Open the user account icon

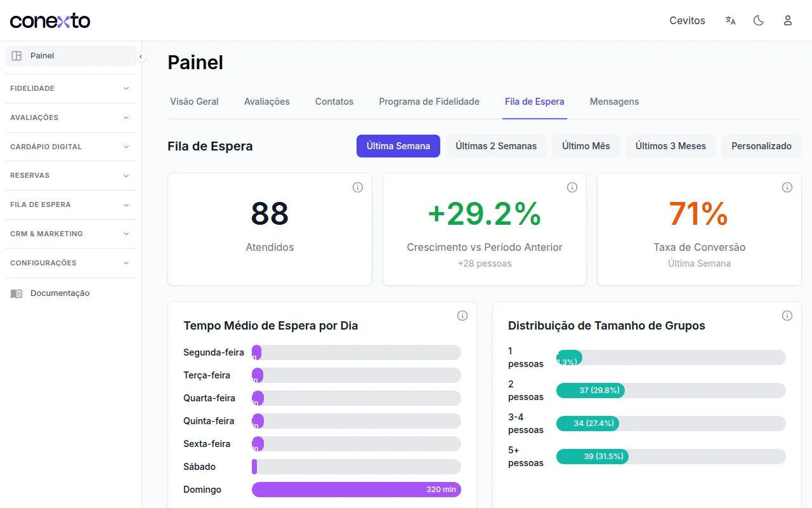tap(788, 20)
